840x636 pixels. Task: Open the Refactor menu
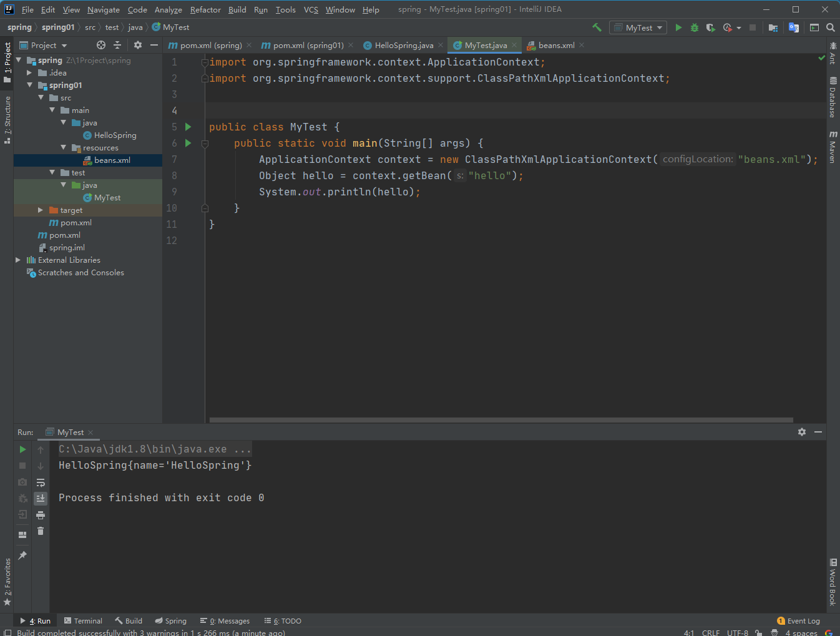tap(205, 9)
